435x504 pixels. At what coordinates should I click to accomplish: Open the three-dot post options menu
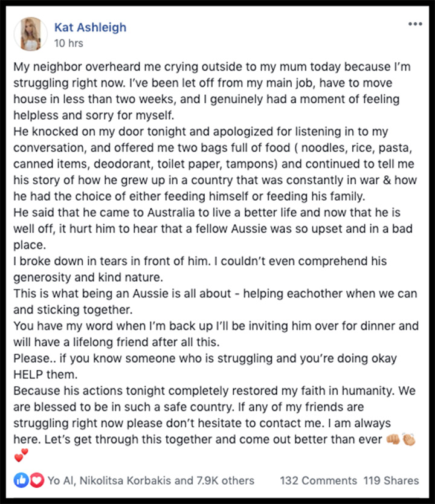[415, 24]
